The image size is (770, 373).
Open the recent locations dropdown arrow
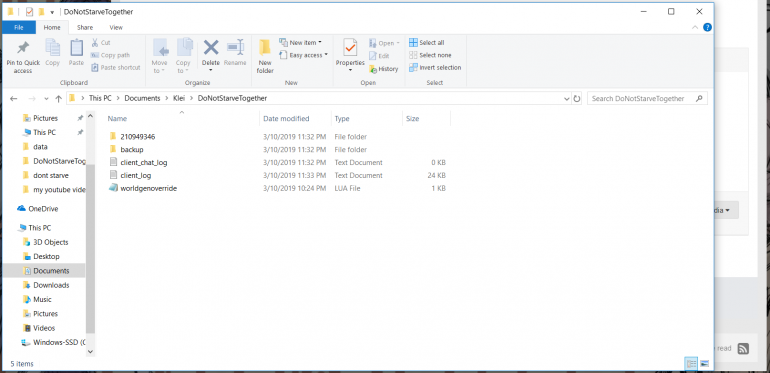[x=47, y=99]
